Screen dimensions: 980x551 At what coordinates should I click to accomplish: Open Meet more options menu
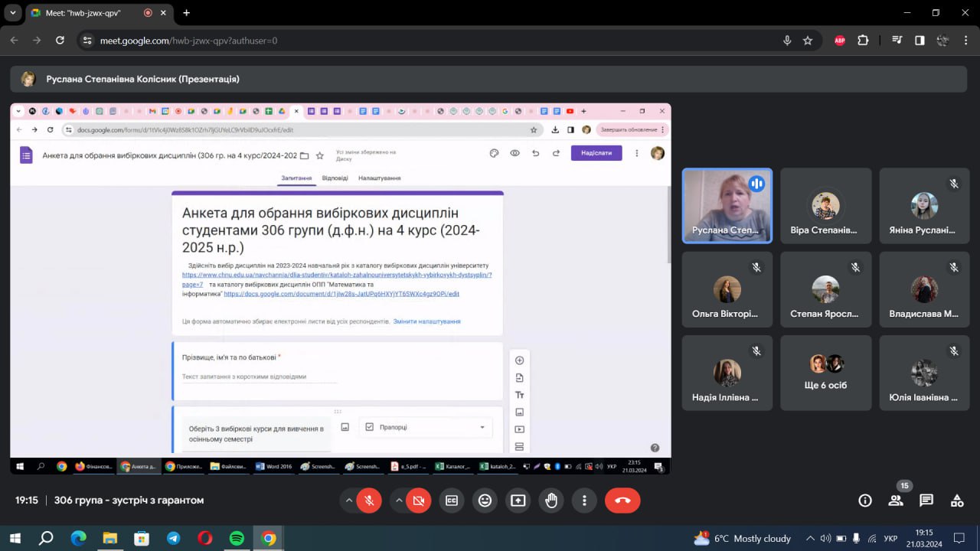point(584,500)
